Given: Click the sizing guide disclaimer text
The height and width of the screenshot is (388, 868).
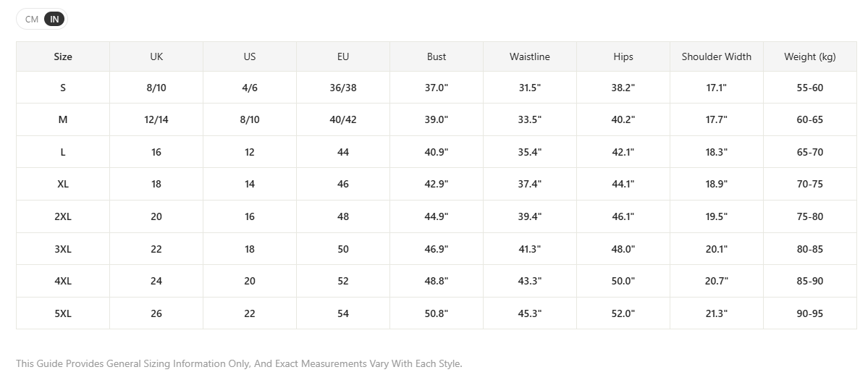Looking at the screenshot, I should tap(239, 363).
